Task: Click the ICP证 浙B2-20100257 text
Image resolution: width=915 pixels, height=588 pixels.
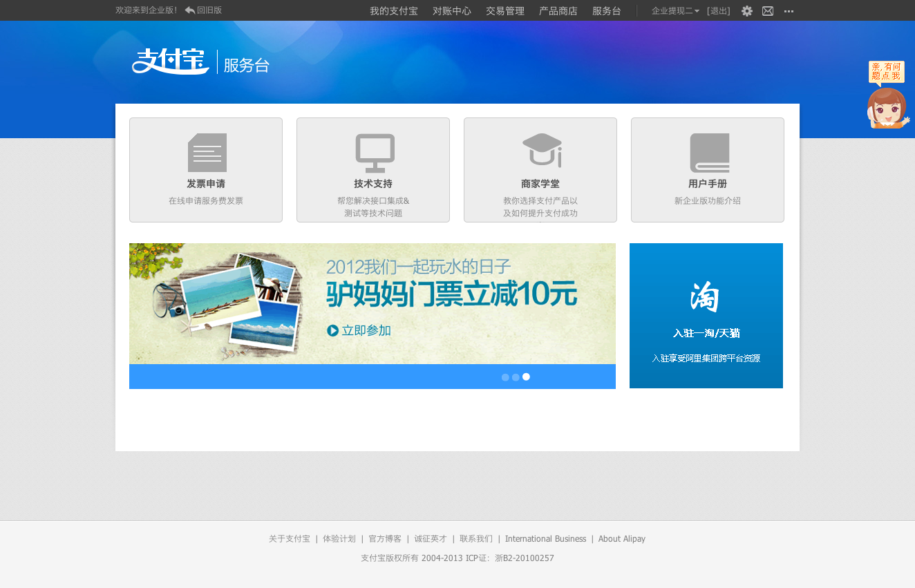Action: (x=510, y=558)
